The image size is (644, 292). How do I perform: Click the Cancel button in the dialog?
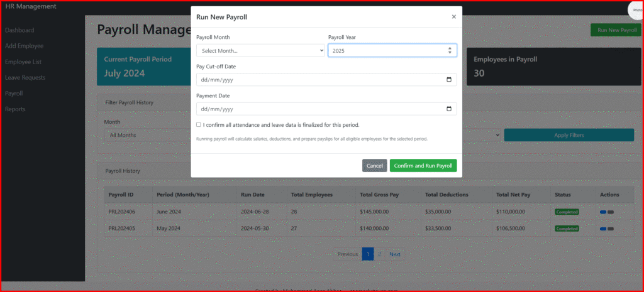[x=374, y=166]
